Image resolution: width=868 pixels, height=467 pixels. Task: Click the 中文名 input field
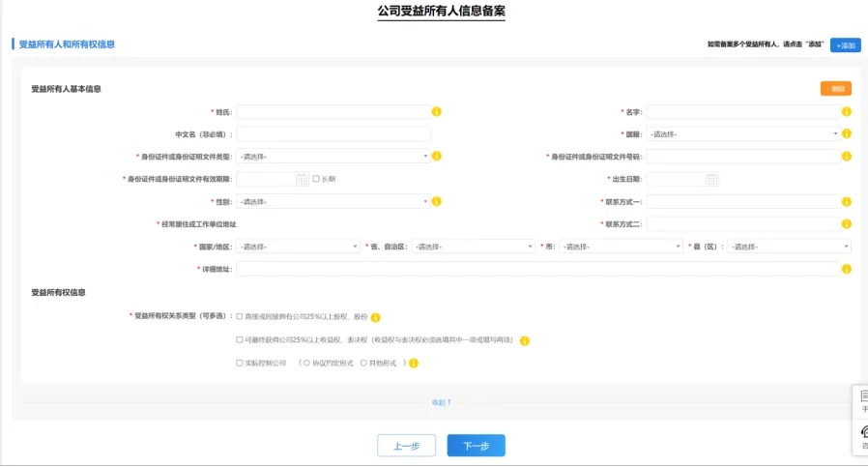coord(333,134)
